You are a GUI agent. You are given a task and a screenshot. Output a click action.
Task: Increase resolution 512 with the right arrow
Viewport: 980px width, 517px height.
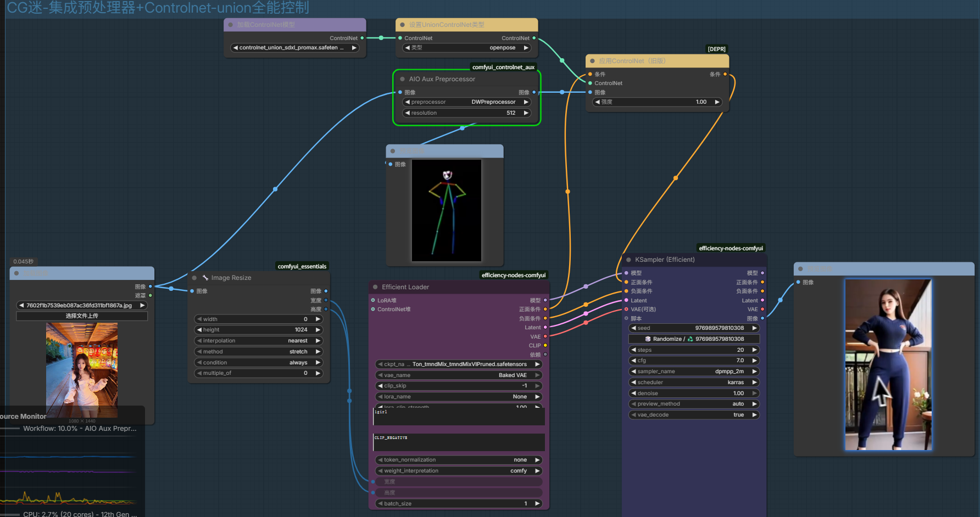pyautogui.click(x=526, y=113)
